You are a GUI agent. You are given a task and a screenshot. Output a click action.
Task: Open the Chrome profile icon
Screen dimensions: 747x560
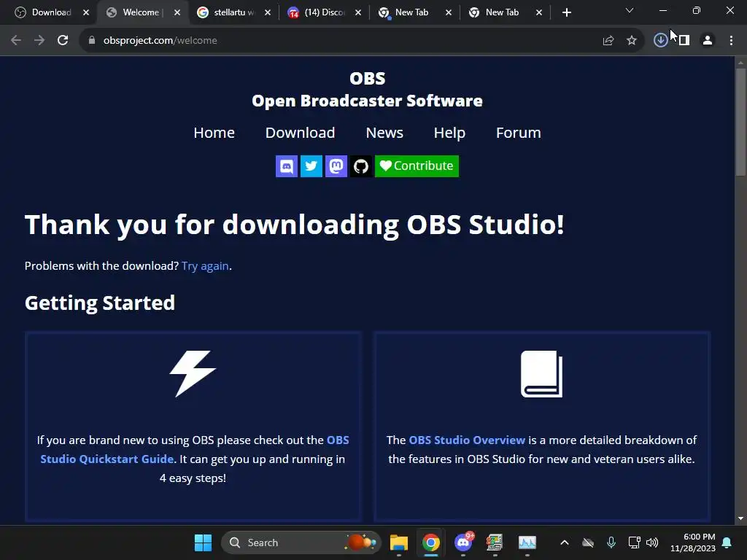coord(708,41)
